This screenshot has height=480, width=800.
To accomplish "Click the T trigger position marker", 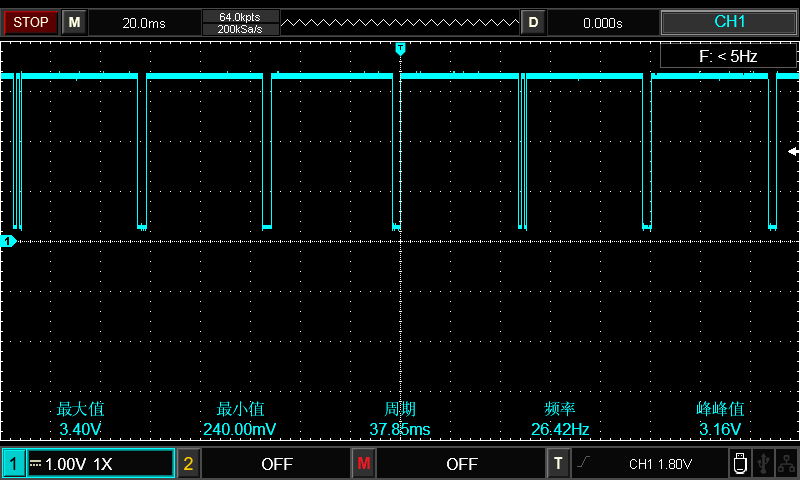I will point(401,49).
